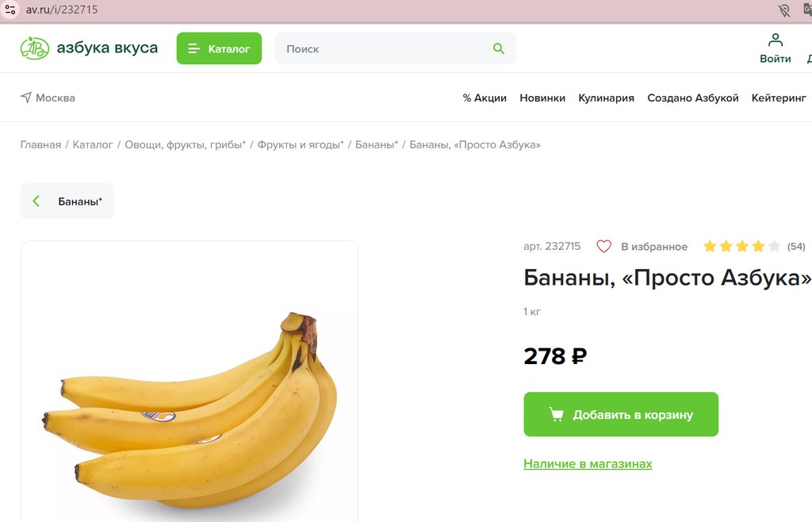This screenshot has width=812, height=522.
Task: Click the star rating with 54 reviews
Action: (754, 247)
